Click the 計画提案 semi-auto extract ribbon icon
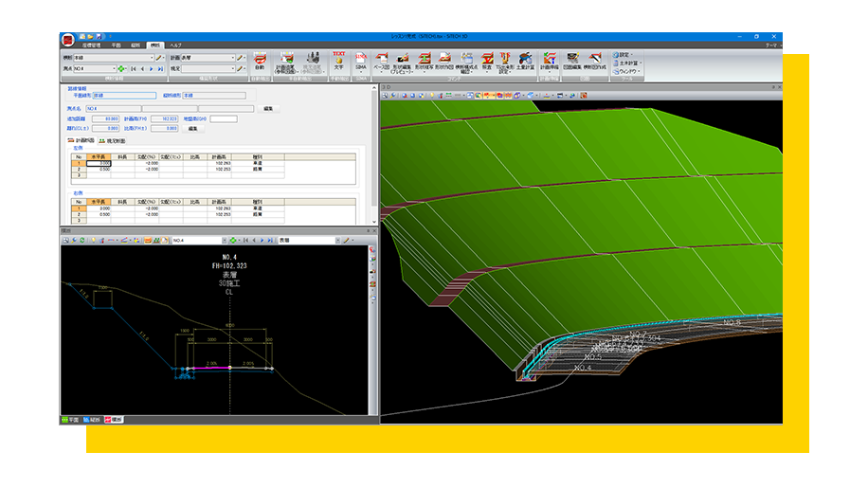This screenshot has width=868, height=488. 286,63
